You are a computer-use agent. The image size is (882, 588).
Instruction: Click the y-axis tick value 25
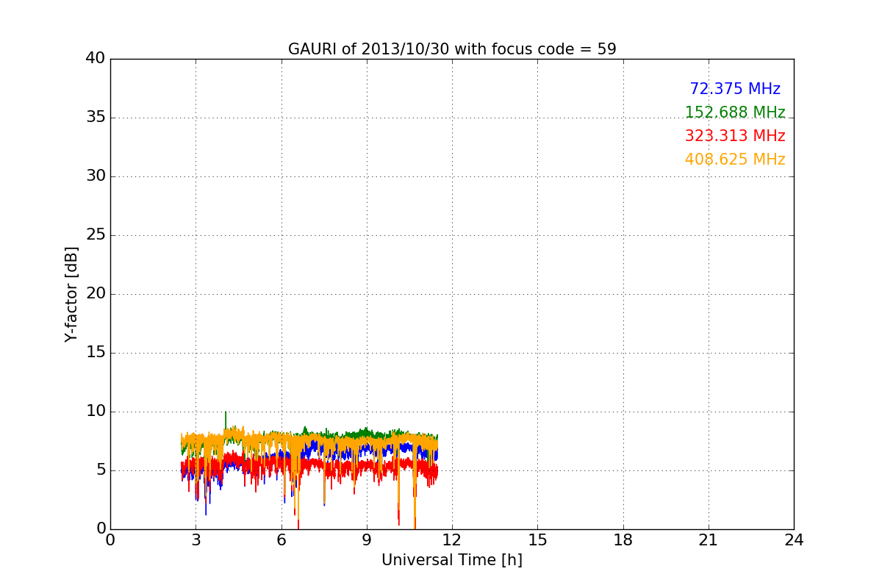tap(96, 235)
